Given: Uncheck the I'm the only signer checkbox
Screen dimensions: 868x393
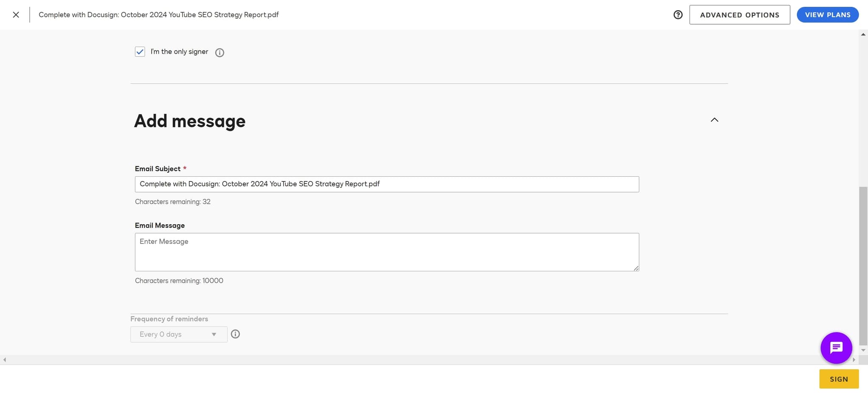Looking at the screenshot, I should 140,52.
